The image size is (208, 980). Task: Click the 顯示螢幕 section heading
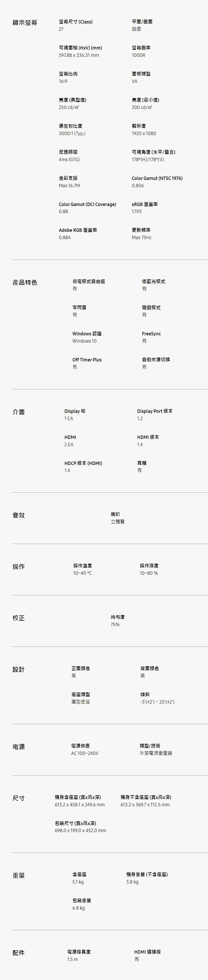[x=25, y=23]
